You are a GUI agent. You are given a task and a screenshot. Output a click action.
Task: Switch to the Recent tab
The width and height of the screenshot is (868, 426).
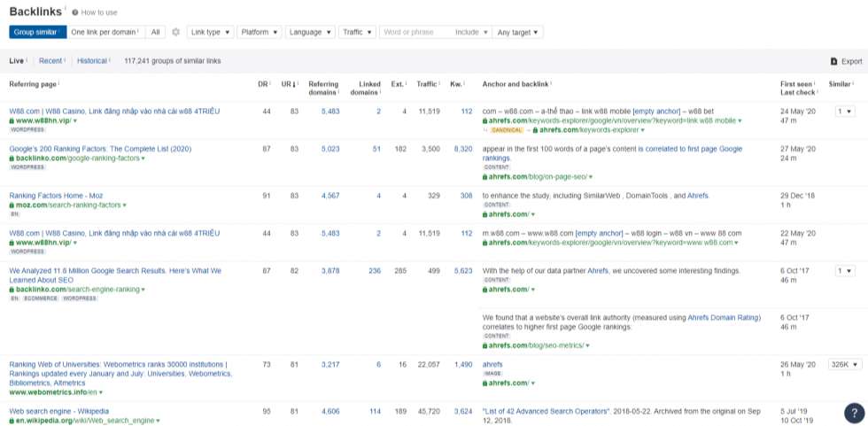[50, 61]
